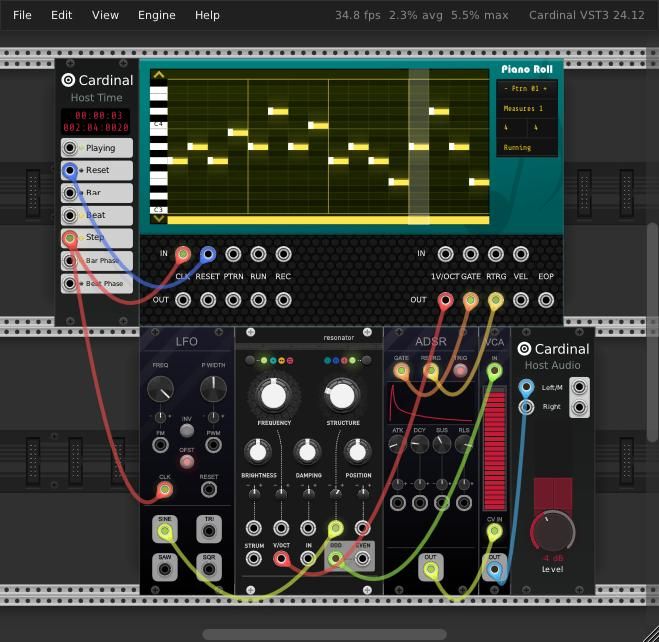This screenshot has width=659, height=642.
Task: Open the Help menu
Action: pos(207,15)
